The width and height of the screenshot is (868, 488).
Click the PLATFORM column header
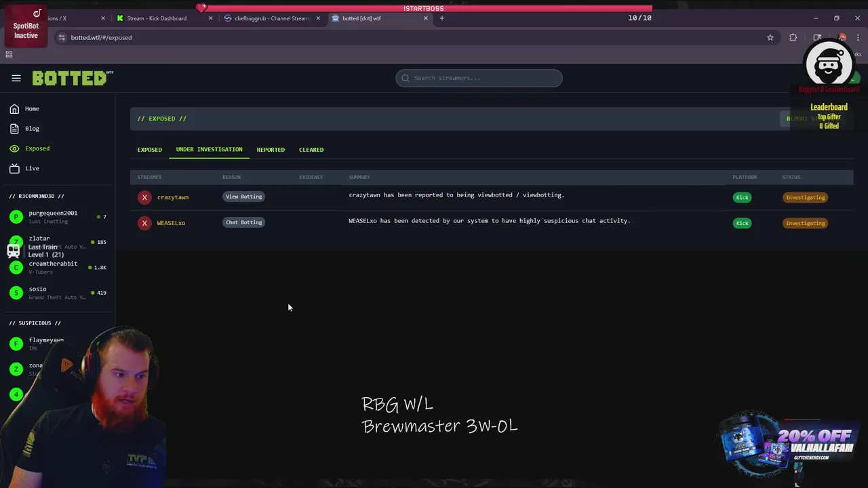[x=745, y=177]
